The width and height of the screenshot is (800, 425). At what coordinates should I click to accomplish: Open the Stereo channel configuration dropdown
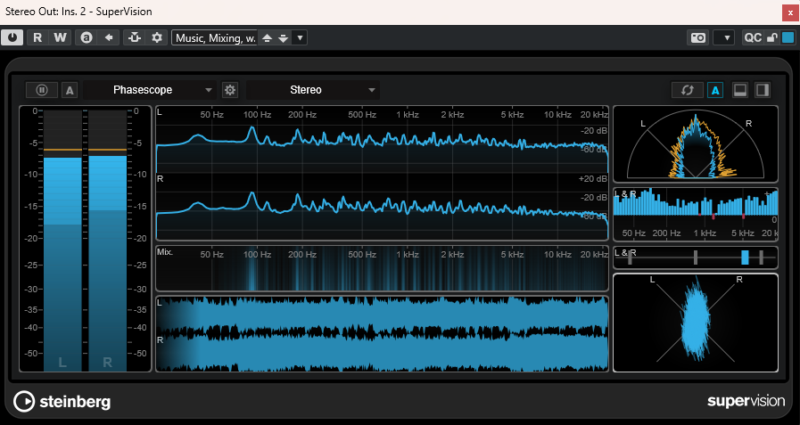[313, 90]
